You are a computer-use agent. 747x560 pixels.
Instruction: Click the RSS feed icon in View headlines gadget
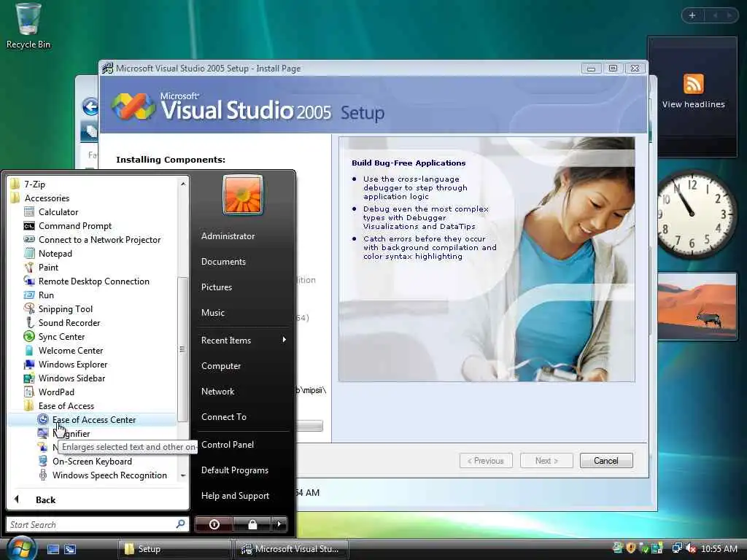(693, 84)
